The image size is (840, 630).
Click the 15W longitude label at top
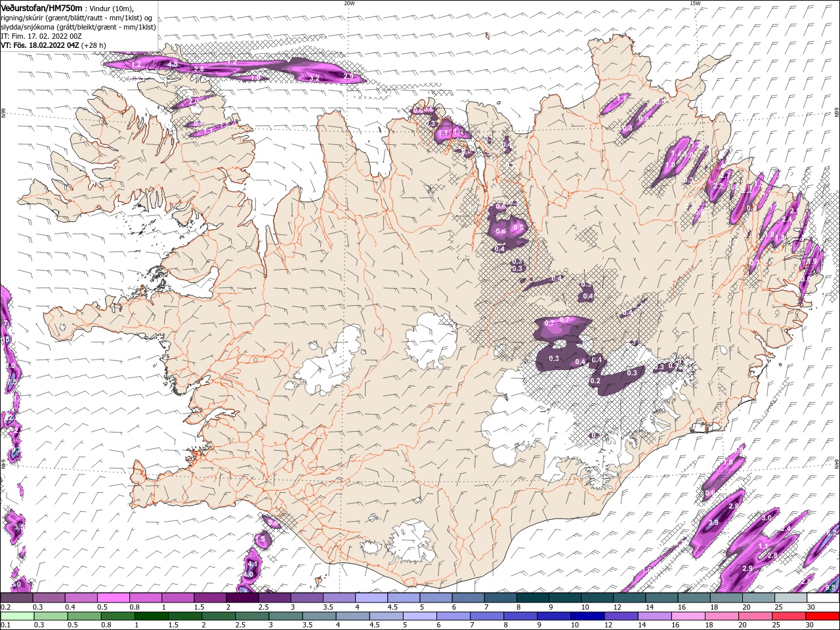tap(695, 3)
